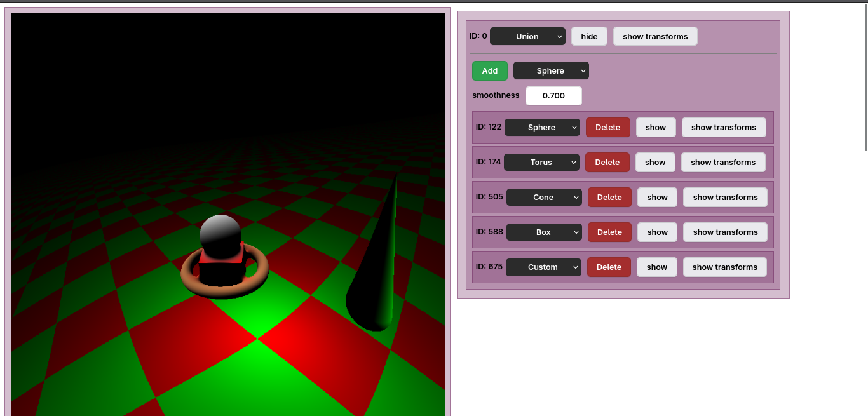Screen dimensions: 868x416
Task: Open the Sphere dropdown beside Add
Action: click(x=550, y=70)
